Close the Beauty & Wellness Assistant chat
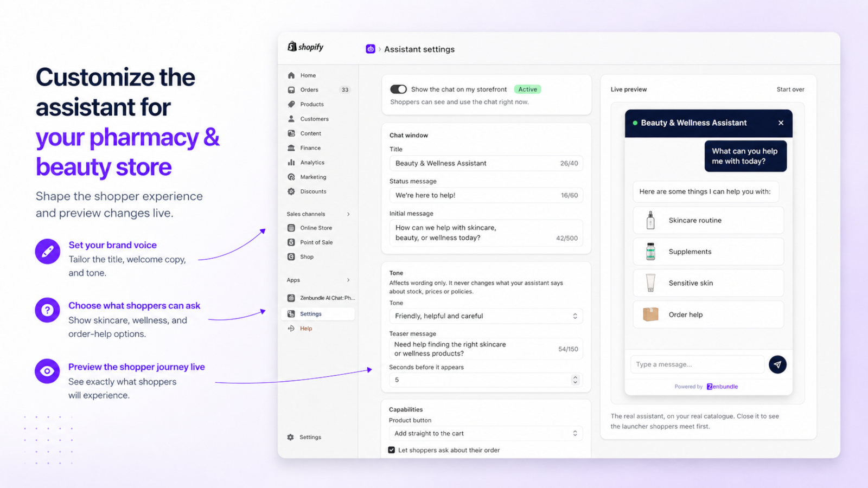 coord(781,123)
